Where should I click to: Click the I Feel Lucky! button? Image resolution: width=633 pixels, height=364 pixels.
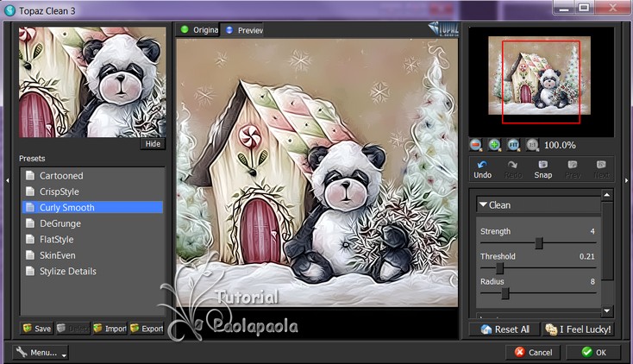(578, 329)
